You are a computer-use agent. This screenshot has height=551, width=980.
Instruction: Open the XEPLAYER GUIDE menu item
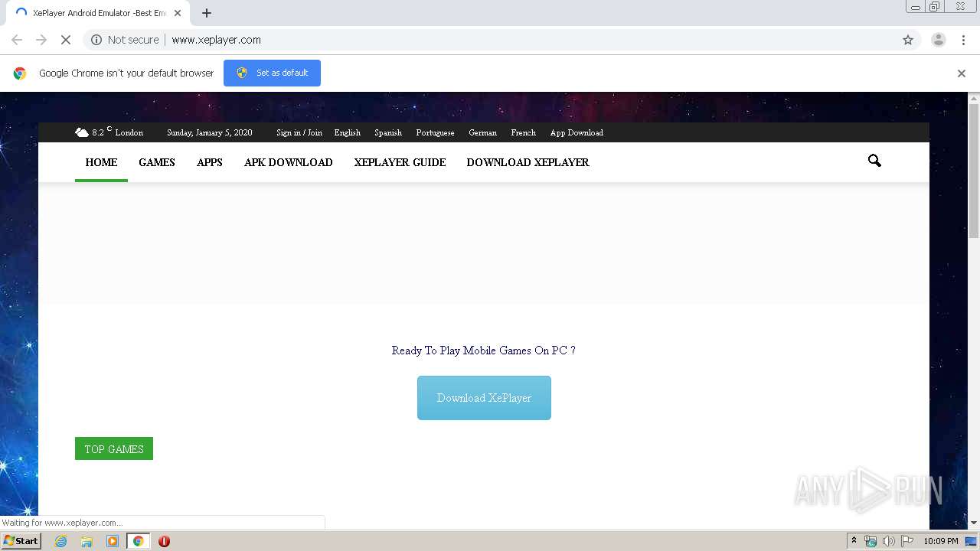point(400,162)
